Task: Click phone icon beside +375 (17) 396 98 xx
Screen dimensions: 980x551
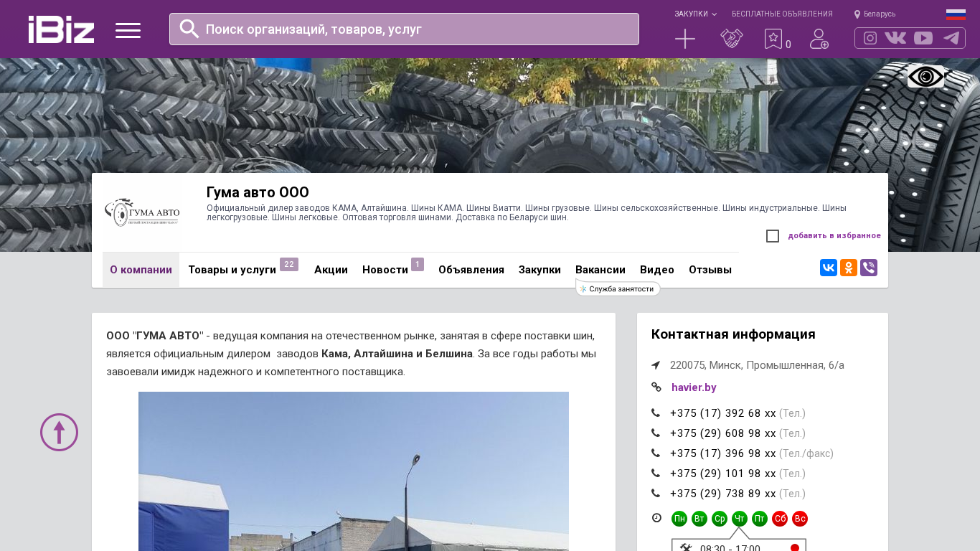Action: pyautogui.click(x=656, y=453)
